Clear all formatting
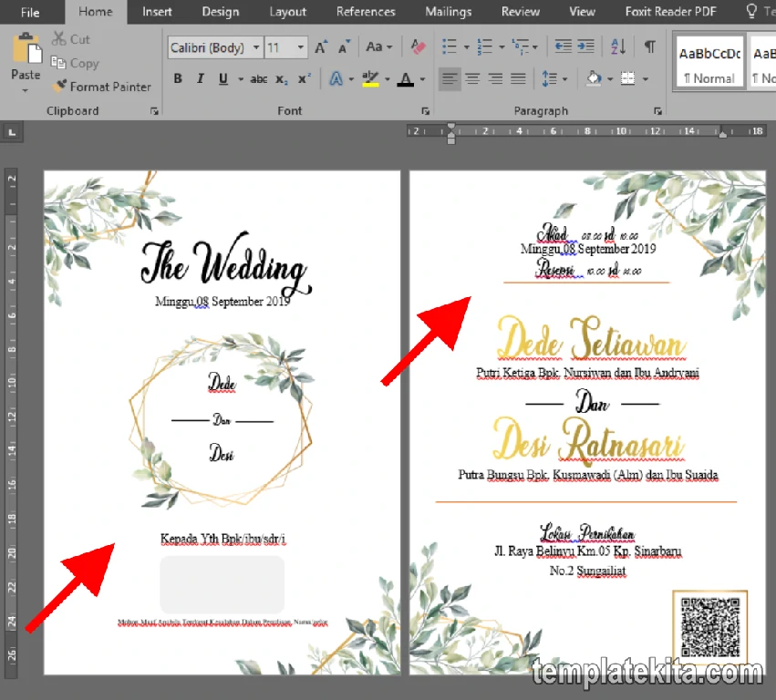The image size is (776, 700). (x=419, y=47)
